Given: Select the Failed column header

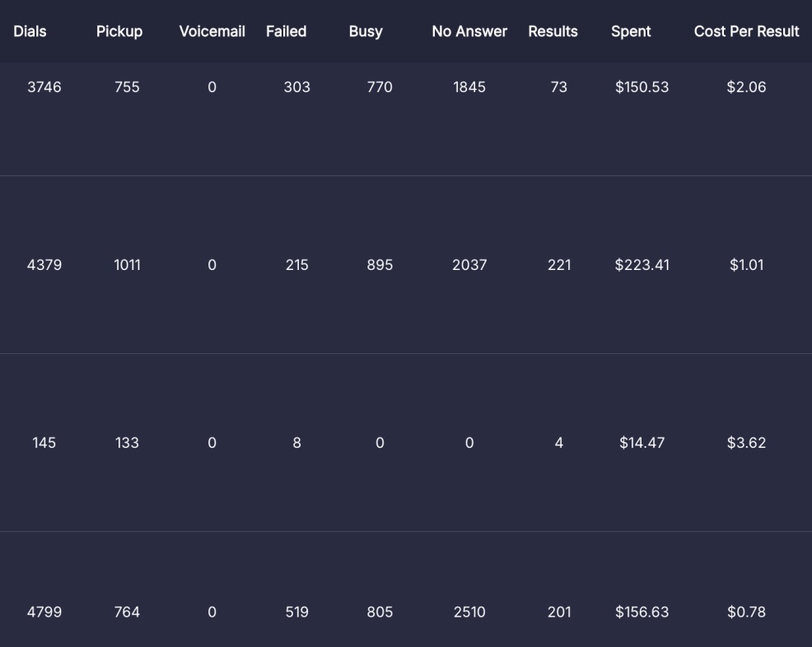Looking at the screenshot, I should [x=286, y=31].
